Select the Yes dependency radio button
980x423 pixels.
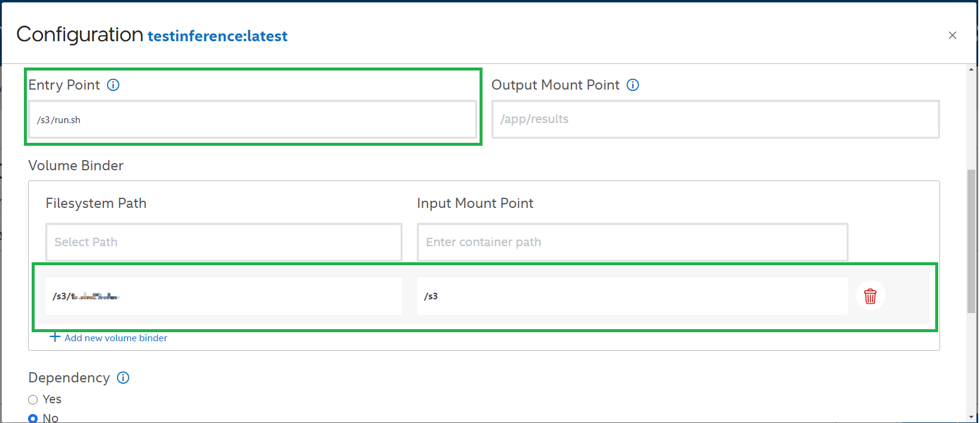click(33, 400)
